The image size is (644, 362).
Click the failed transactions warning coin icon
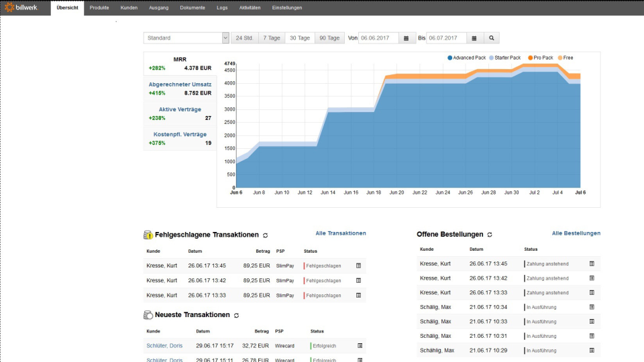[148, 235]
